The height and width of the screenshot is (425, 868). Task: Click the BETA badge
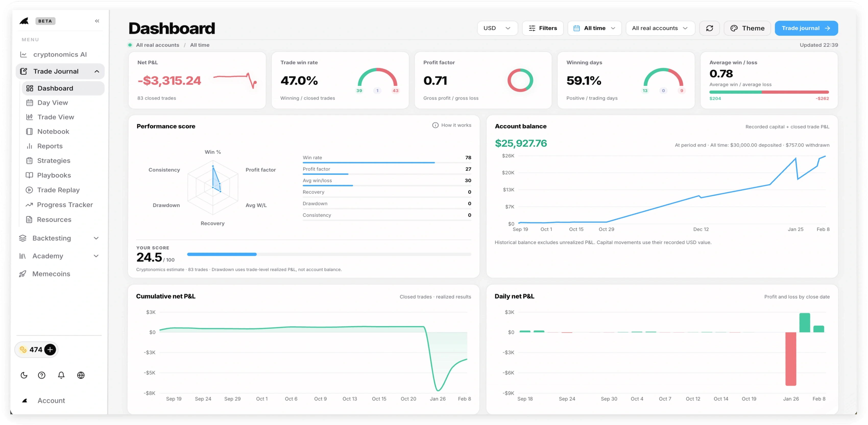pyautogui.click(x=45, y=21)
